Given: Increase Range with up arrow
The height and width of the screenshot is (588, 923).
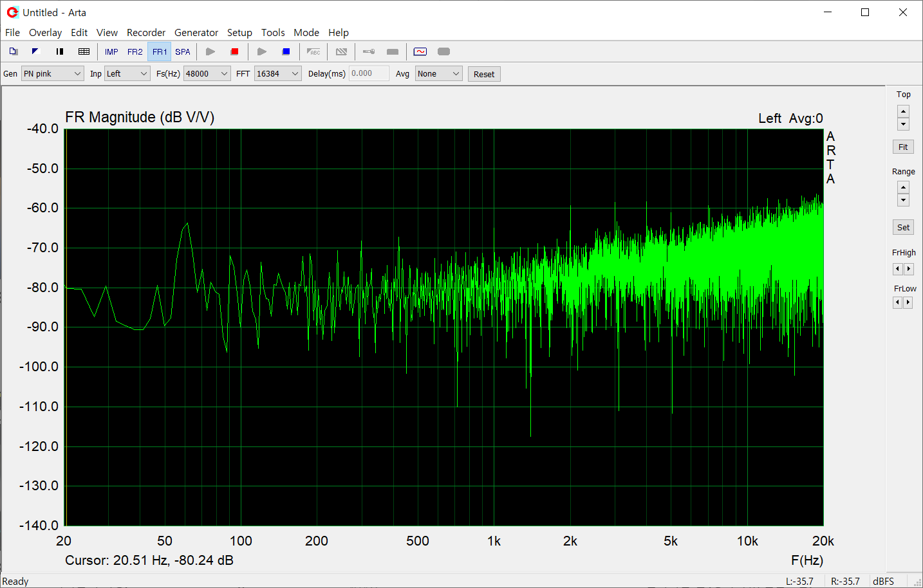Looking at the screenshot, I should (x=904, y=187).
